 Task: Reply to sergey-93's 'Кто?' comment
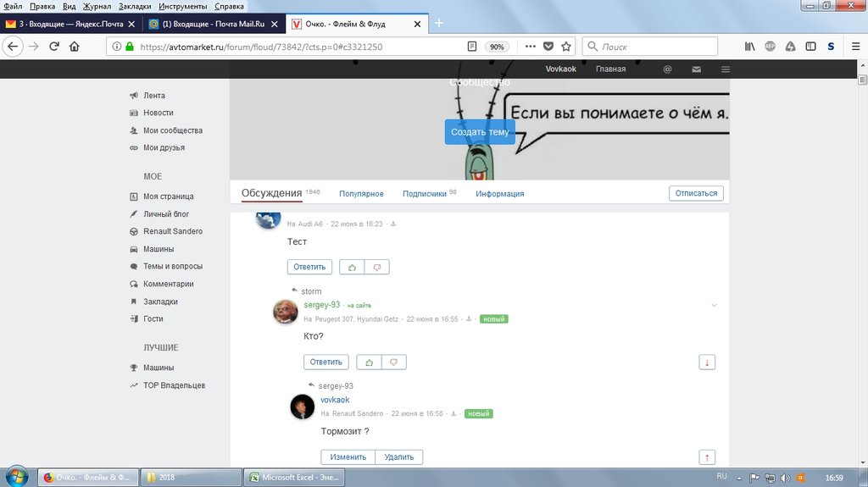(x=326, y=362)
